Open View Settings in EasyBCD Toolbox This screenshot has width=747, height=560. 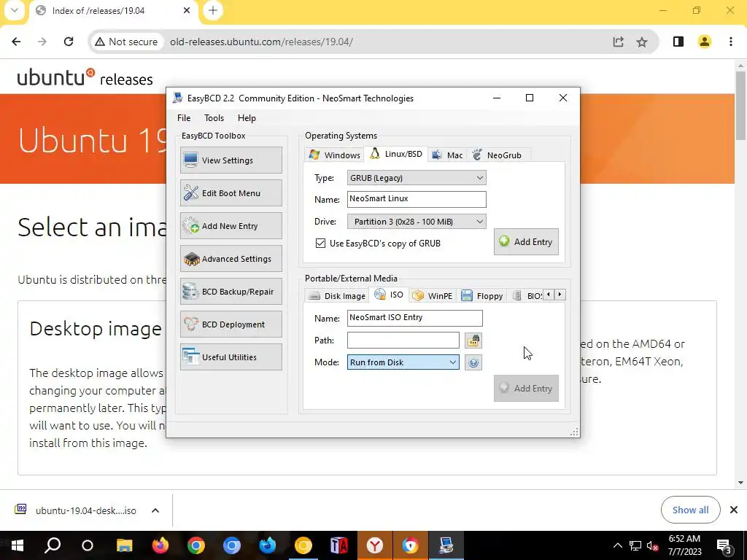tap(231, 160)
